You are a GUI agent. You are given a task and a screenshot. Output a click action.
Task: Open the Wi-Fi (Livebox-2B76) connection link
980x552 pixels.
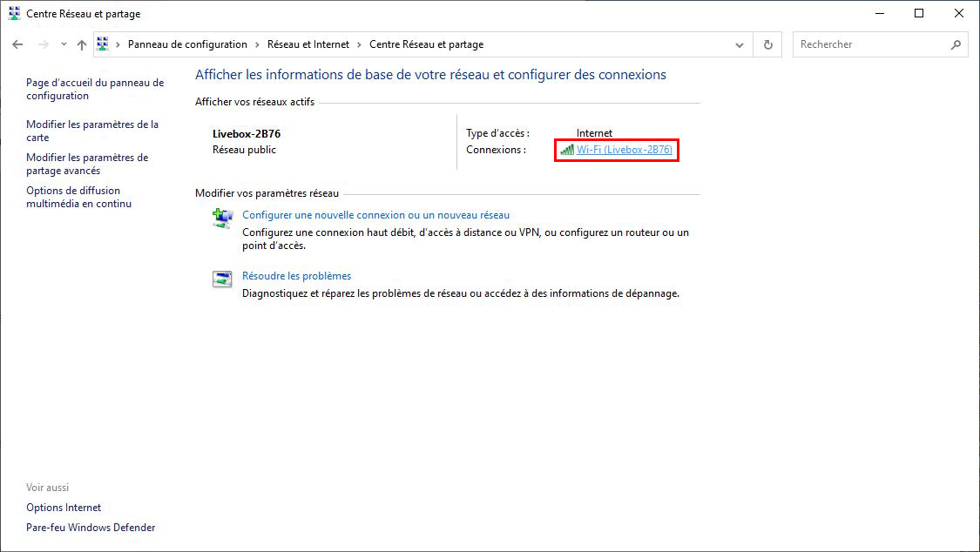625,150
